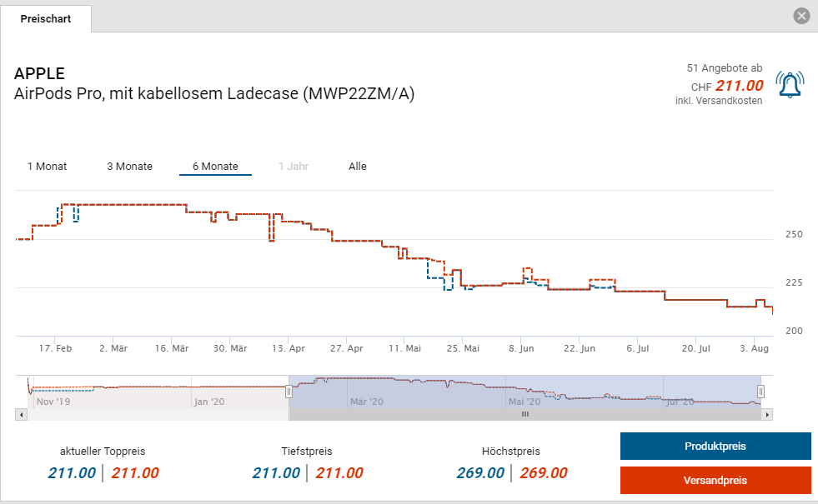Click '17. Feb' axis label
The image size is (818, 504).
(x=55, y=348)
